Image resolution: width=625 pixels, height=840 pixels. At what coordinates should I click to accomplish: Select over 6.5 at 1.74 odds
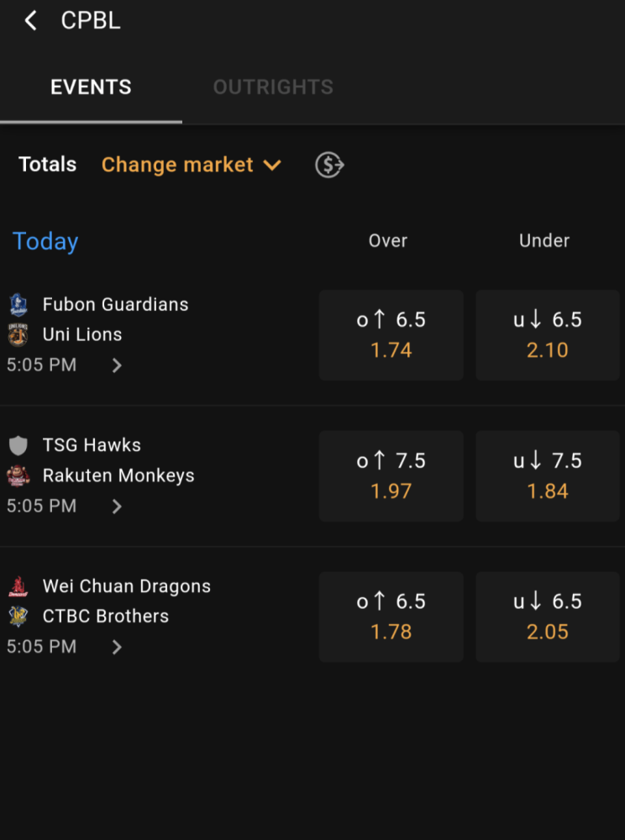pos(391,335)
